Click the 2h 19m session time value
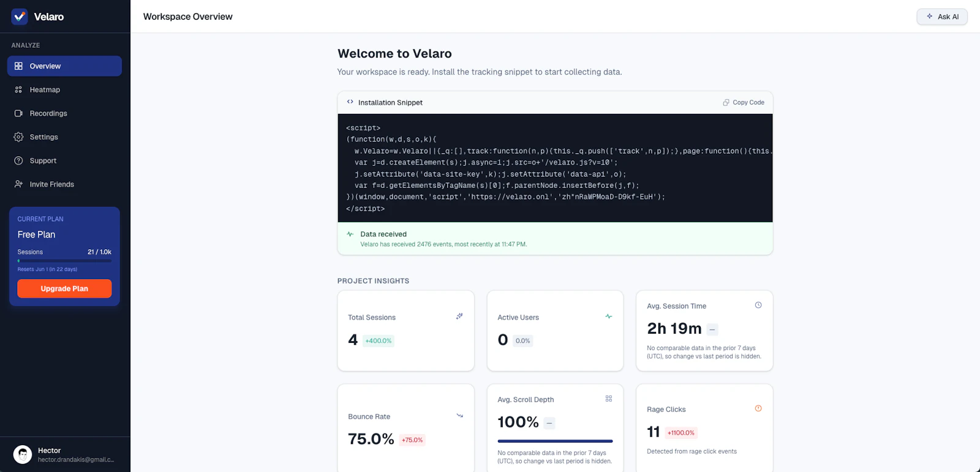 tap(674, 329)
